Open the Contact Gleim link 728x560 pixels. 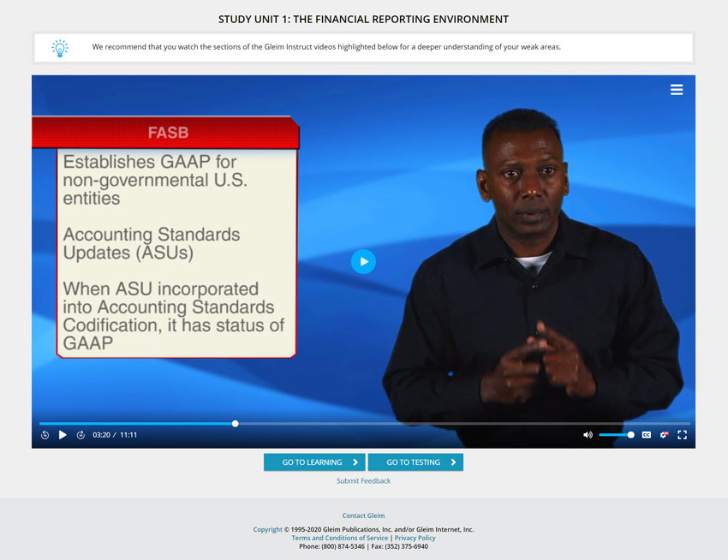(363, 515)
